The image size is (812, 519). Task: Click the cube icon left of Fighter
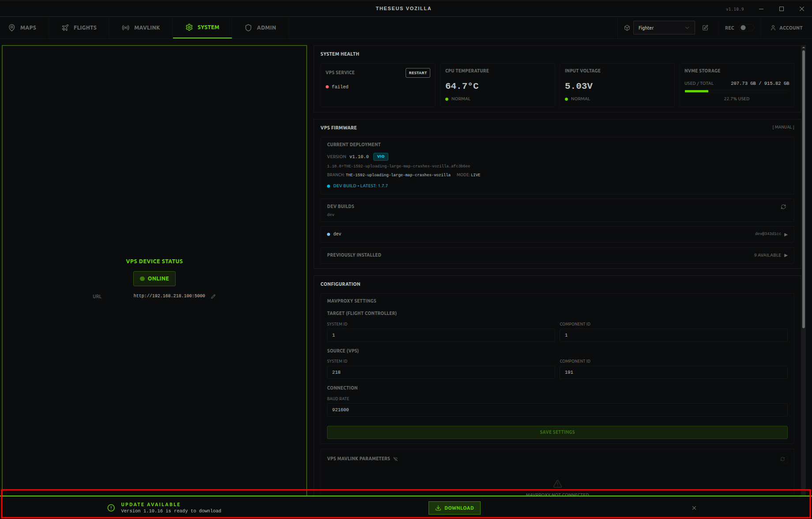point(627,28)
